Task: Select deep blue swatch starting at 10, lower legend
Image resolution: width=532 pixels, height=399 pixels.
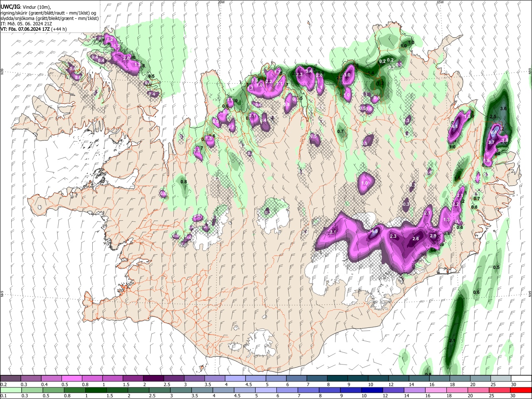Action: click(372, 390)
